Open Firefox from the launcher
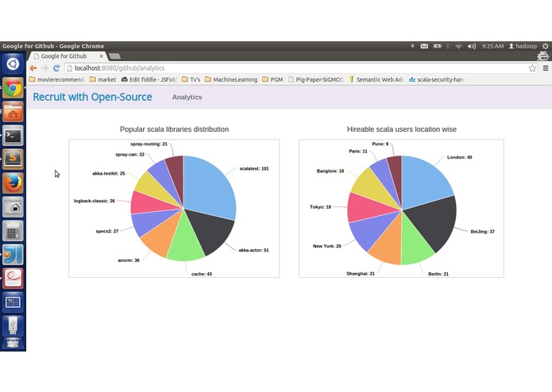The height and width of the screenshot is (392, 552). point(13,183)
